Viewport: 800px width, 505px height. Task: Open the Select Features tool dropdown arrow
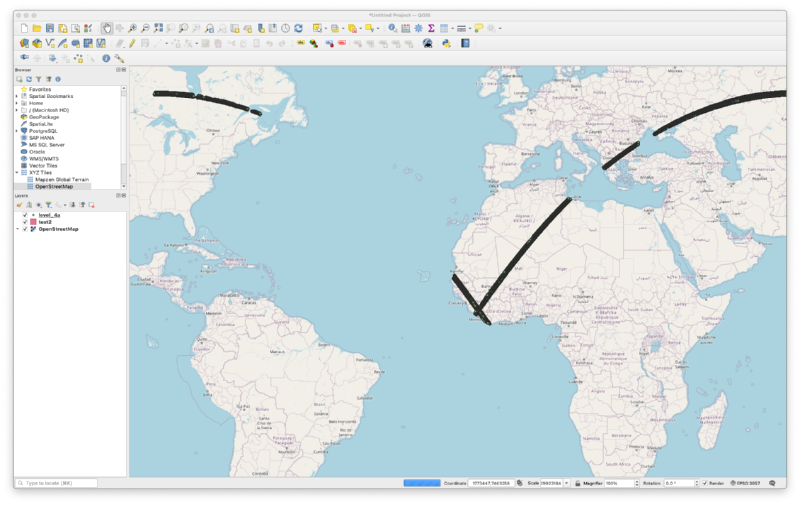point(326,29)
